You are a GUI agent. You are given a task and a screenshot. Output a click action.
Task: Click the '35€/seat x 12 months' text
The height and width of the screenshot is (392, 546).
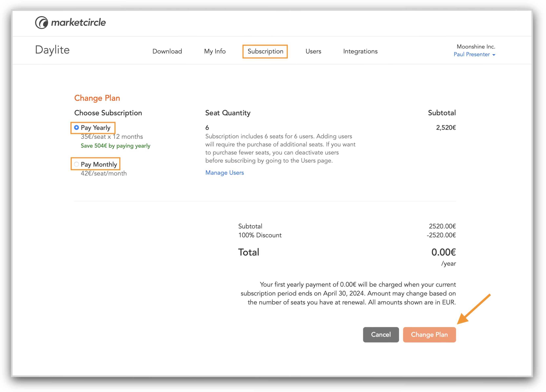(112, 137)
